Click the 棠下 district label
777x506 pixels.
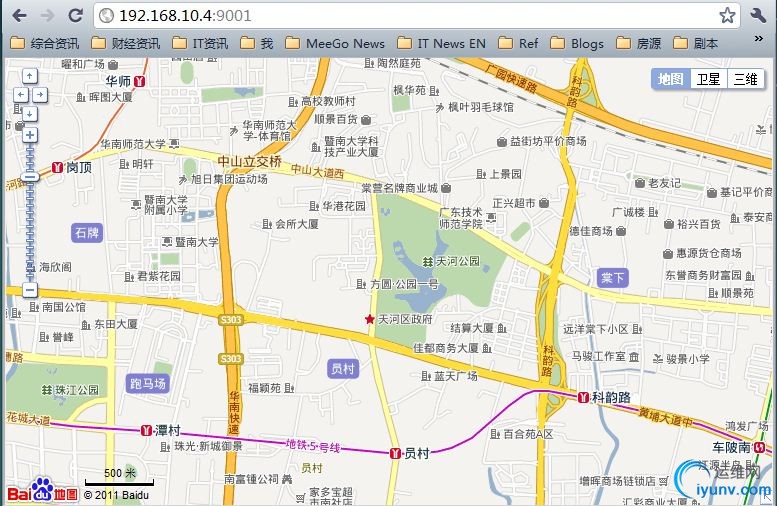612,278
